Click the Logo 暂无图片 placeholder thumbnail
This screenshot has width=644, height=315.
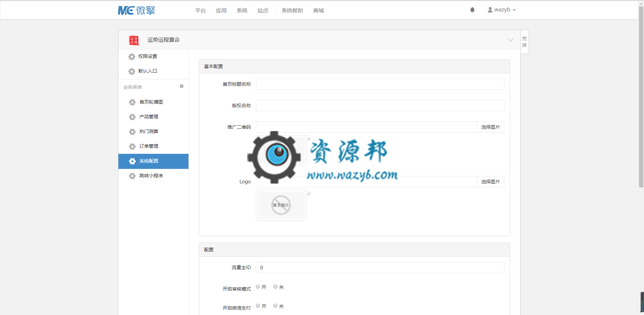pyautogui.click(x=281, y=205)
